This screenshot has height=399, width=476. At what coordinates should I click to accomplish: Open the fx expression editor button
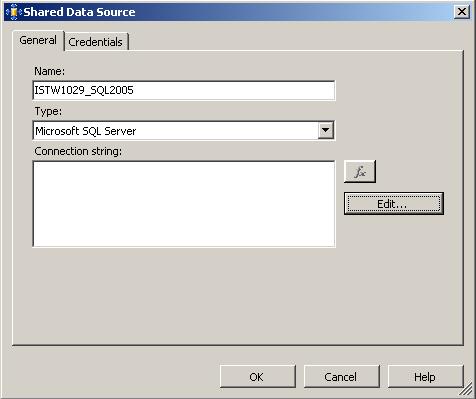360,171
